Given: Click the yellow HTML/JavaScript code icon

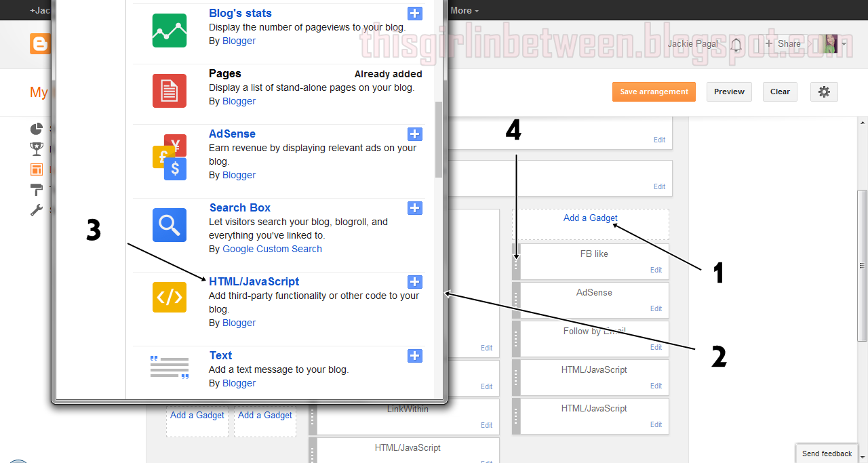Looking at the screenshot, I should click(x=170, y=297).
